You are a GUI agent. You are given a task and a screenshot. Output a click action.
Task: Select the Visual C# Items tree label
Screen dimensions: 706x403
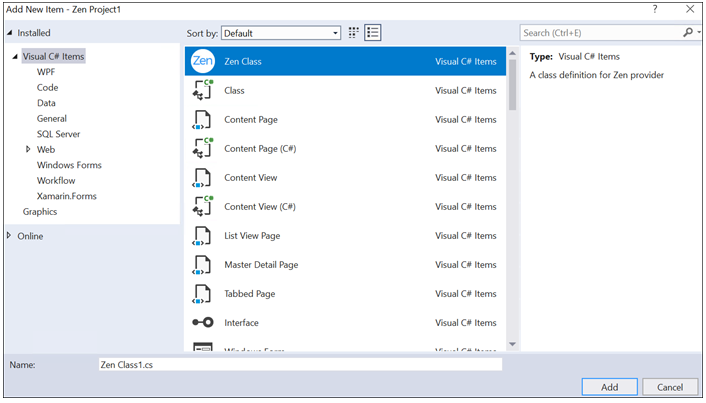pos(54,56)
